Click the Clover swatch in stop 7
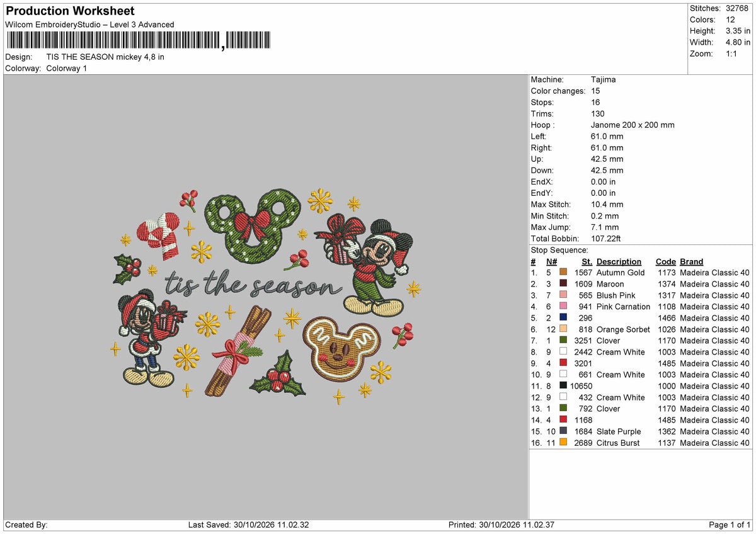 coord(563,341)
